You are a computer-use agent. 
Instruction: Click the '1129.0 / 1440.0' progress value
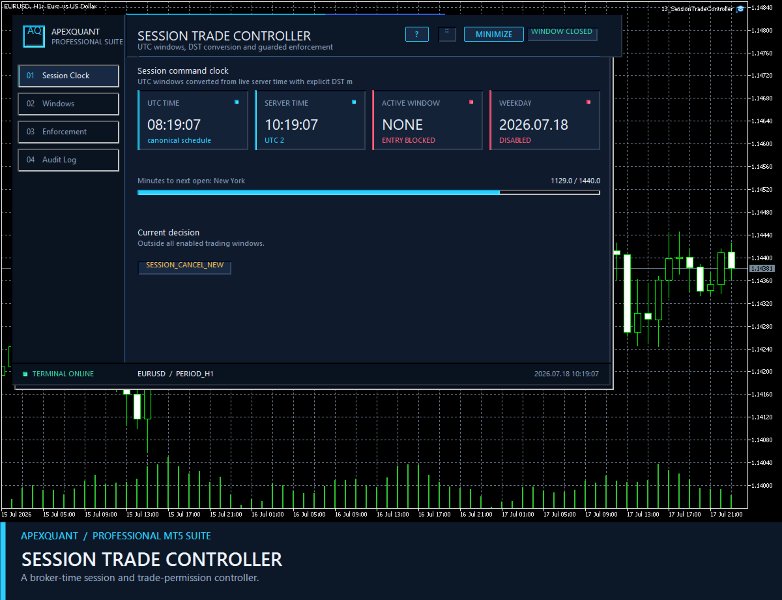coord(576,181)
